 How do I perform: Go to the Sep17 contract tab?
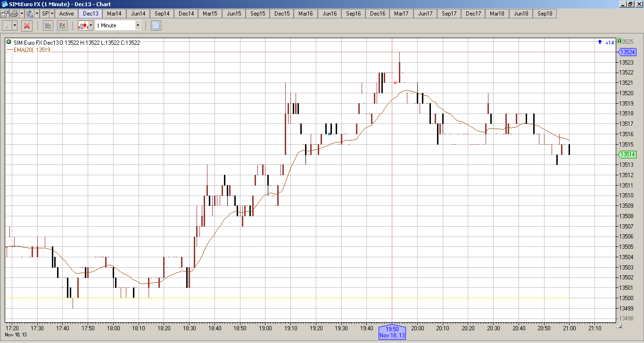449,14
